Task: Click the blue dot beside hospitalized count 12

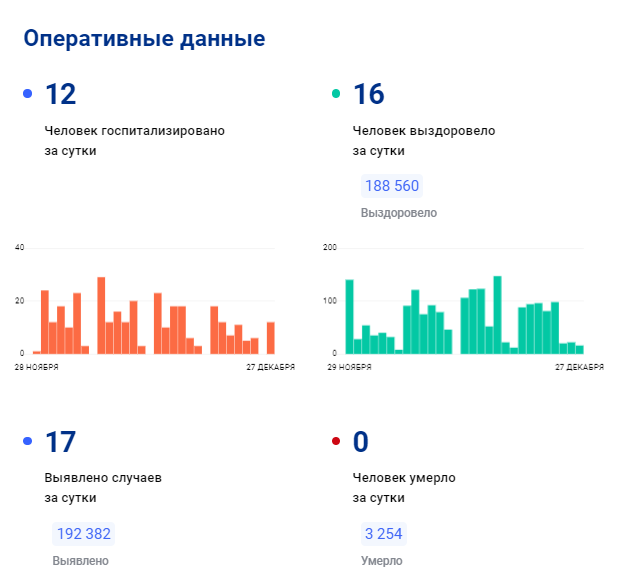Action: (28, 94)
